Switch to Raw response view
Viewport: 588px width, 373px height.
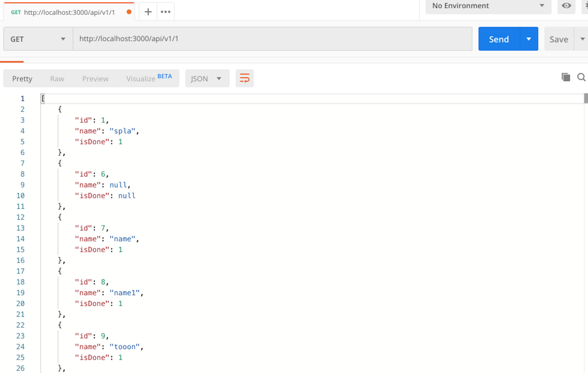(57, 79)
